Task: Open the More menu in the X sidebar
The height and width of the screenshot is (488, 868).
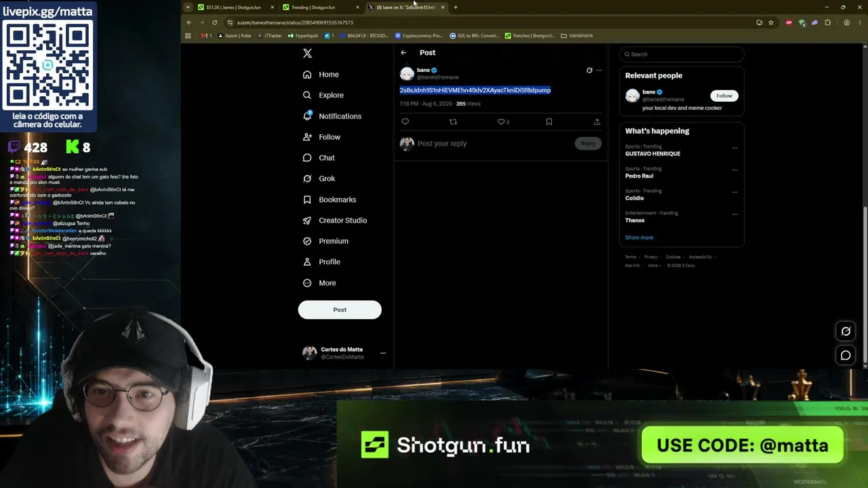Action: coord(319,283)
